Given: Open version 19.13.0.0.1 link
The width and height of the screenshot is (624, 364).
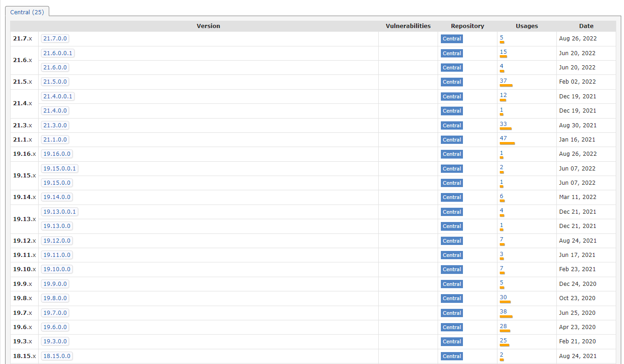Looking at the screenshot, I should coord(59,212).
